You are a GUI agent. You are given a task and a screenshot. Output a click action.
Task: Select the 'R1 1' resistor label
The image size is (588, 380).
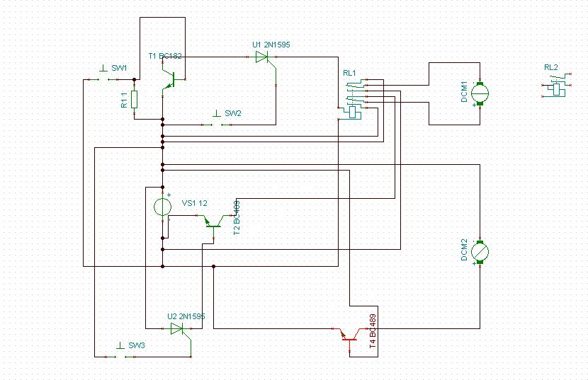pyautogui.click(x=124, y=100)
